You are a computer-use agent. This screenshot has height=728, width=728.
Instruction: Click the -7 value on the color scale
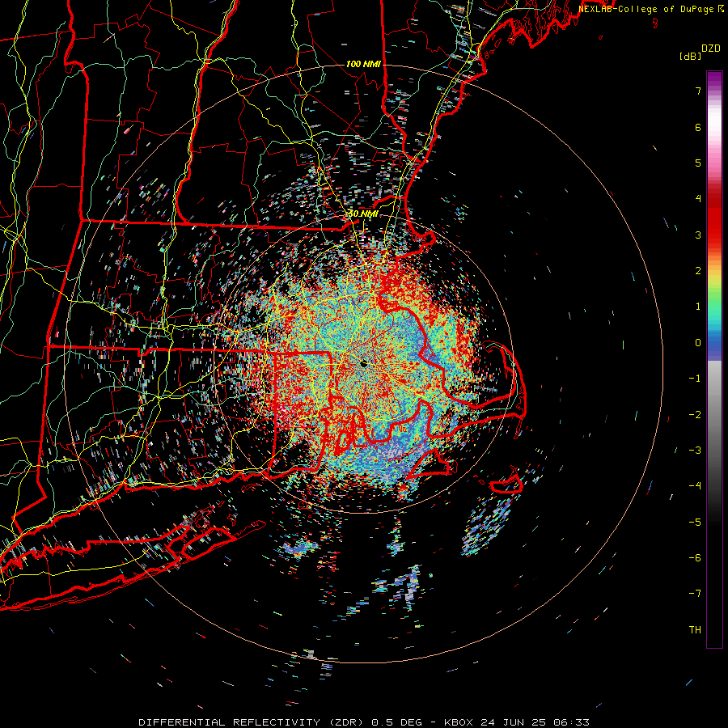coord(695,594)
